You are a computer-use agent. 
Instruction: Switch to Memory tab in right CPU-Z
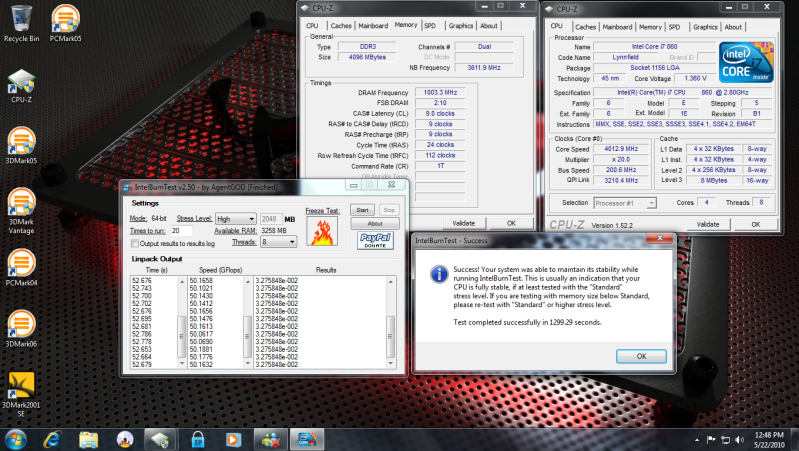coord(650,27)
